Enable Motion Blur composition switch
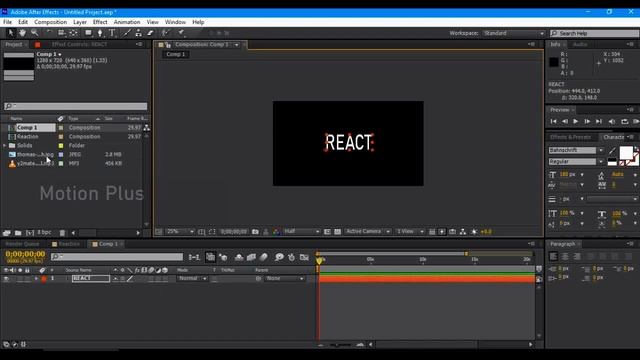640x360 pixels. tap(264, 257)
